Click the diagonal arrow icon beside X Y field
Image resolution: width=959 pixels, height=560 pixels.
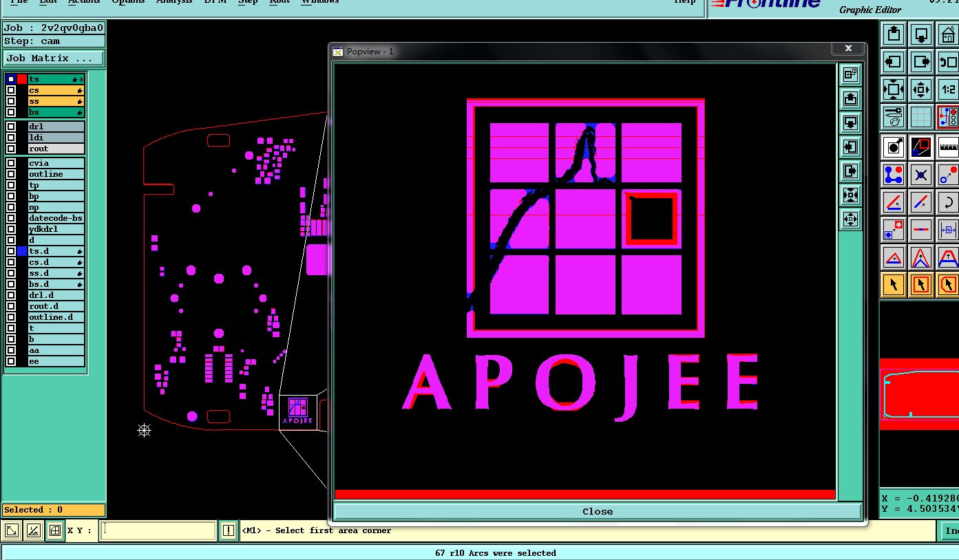click(x=12, y=530)
